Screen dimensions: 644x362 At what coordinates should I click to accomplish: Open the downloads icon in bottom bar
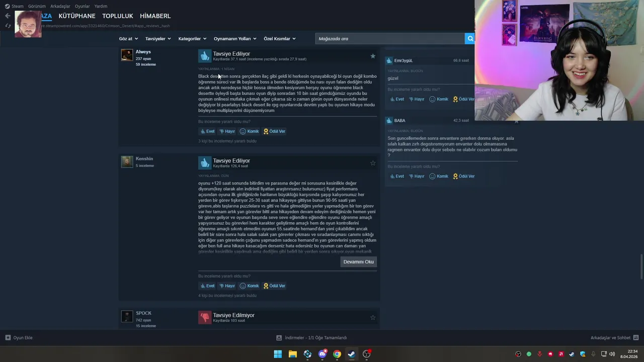279,338
